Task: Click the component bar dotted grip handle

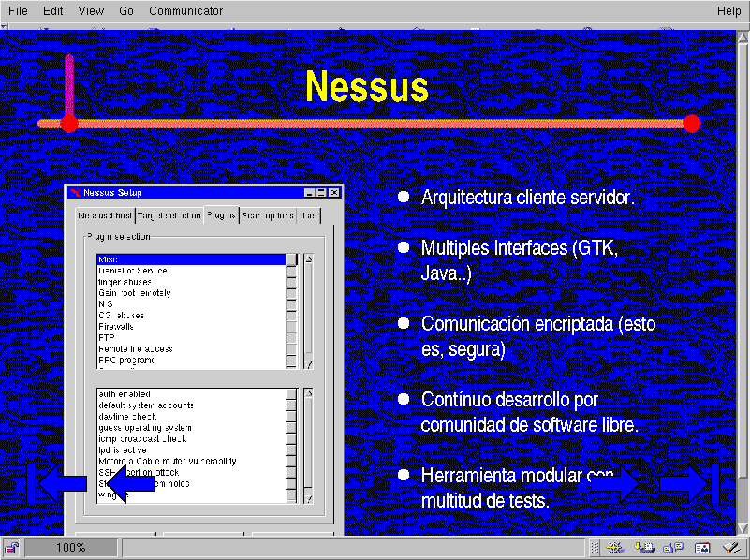Action: (x=595, y=548)
